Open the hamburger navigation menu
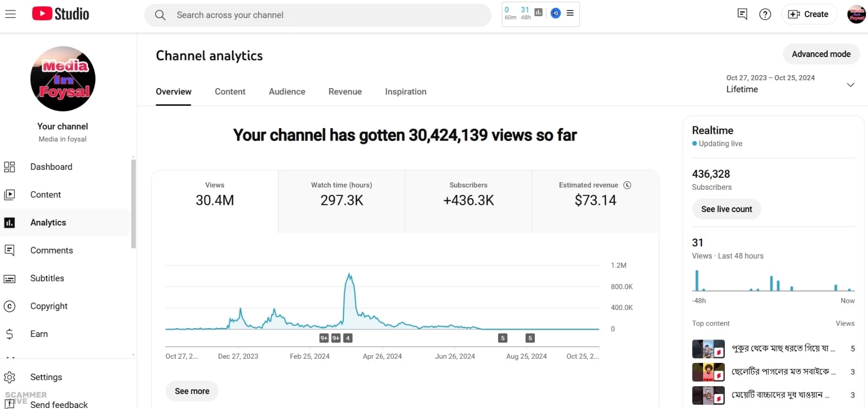 point(10,14)
